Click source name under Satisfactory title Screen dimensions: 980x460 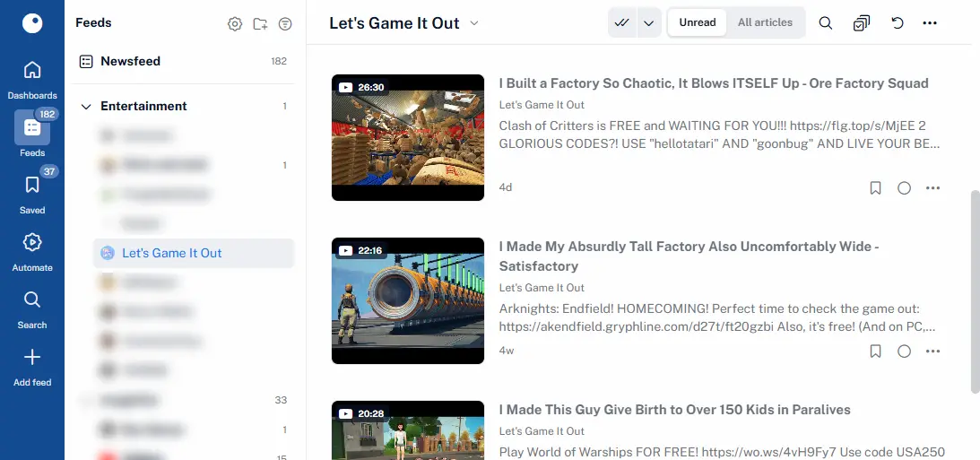(542, 288)
